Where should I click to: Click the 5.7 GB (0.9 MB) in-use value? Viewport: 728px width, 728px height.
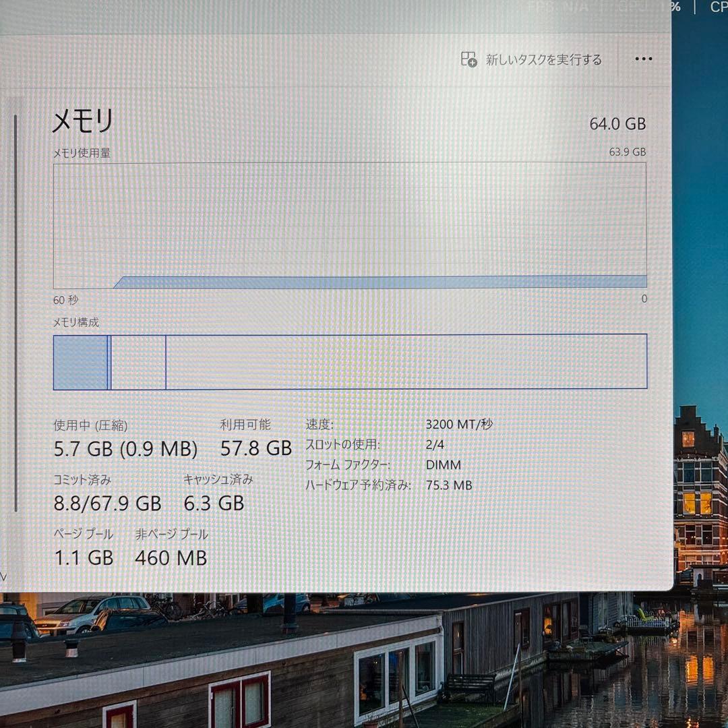125,449
